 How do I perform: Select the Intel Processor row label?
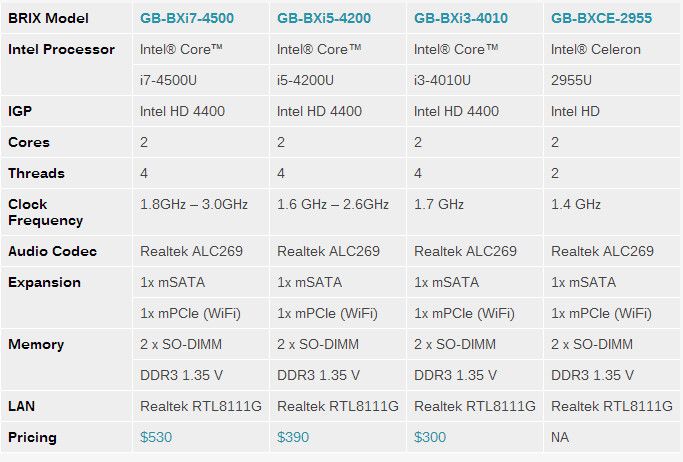coord(61,49)
